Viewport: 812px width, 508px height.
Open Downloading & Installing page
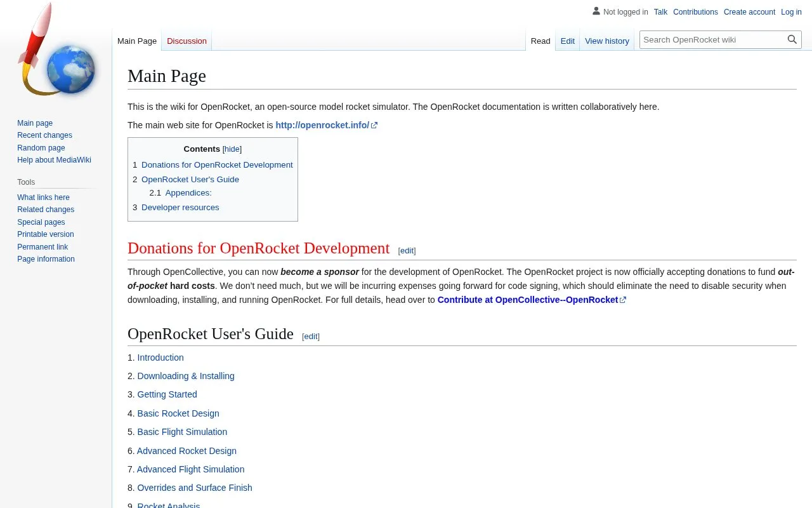pyautogui.click(x=186, y=376)
